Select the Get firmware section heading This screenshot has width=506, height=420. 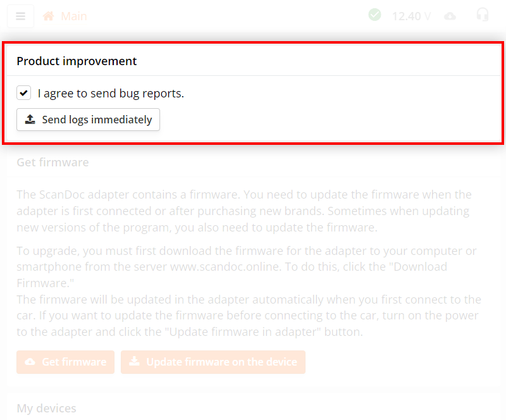tap(52, 163)
